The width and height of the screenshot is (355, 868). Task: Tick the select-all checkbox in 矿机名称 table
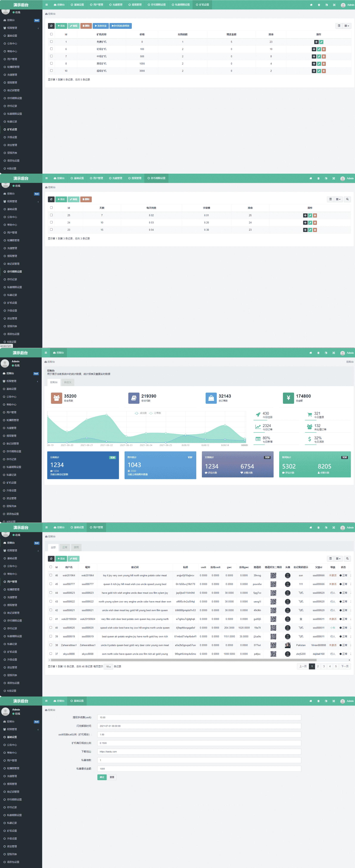tap(51, 34)
